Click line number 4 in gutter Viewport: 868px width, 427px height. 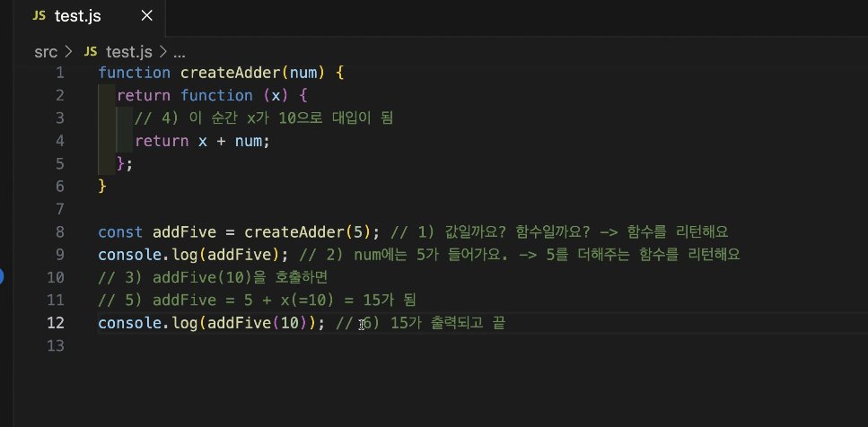60,141
